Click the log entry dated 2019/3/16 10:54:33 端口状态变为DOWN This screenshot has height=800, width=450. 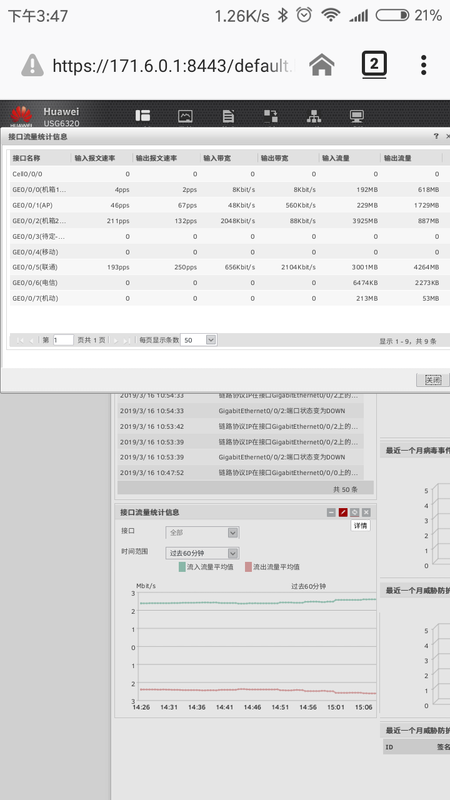(x=240, y=411)
